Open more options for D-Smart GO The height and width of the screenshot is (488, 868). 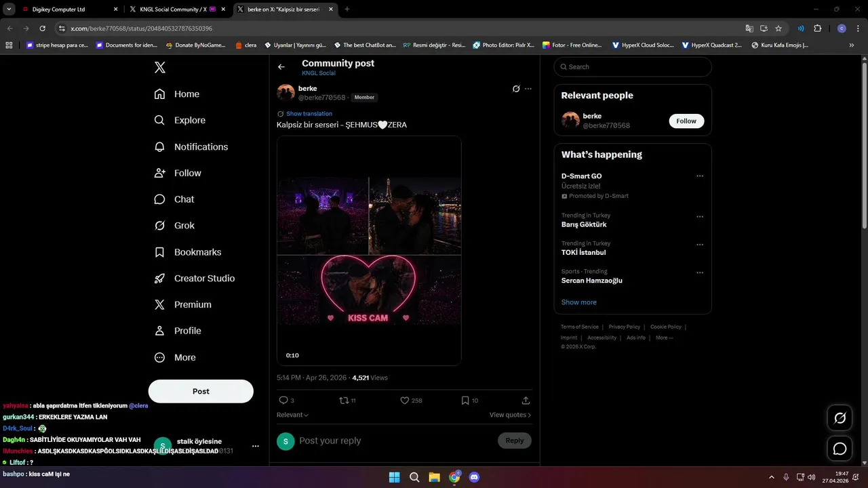[x=700, y=176]
